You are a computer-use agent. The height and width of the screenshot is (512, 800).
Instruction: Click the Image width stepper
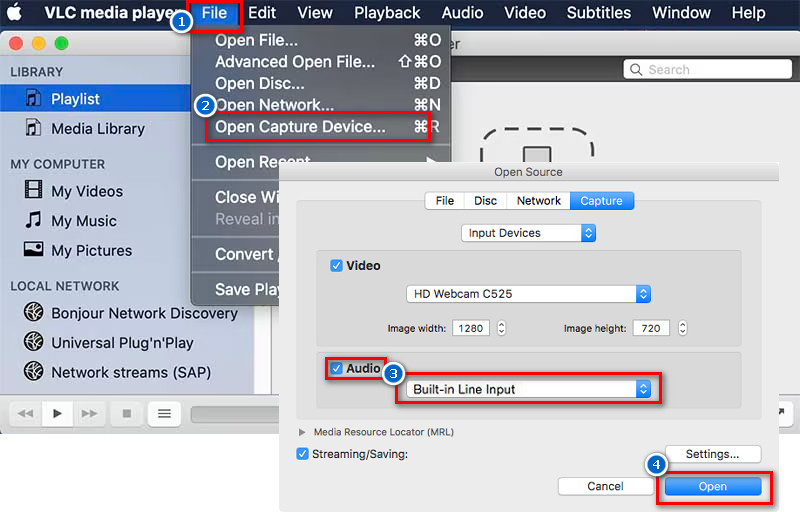(501, 328)
